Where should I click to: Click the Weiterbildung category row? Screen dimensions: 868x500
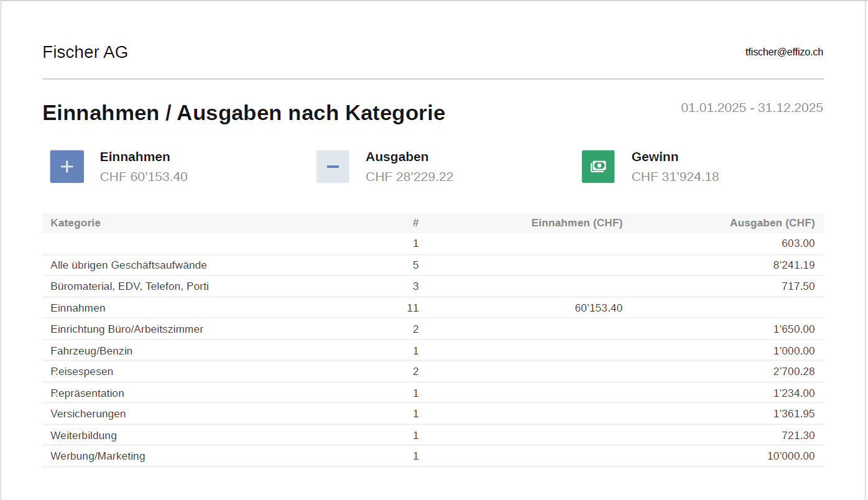coord(83,435)
